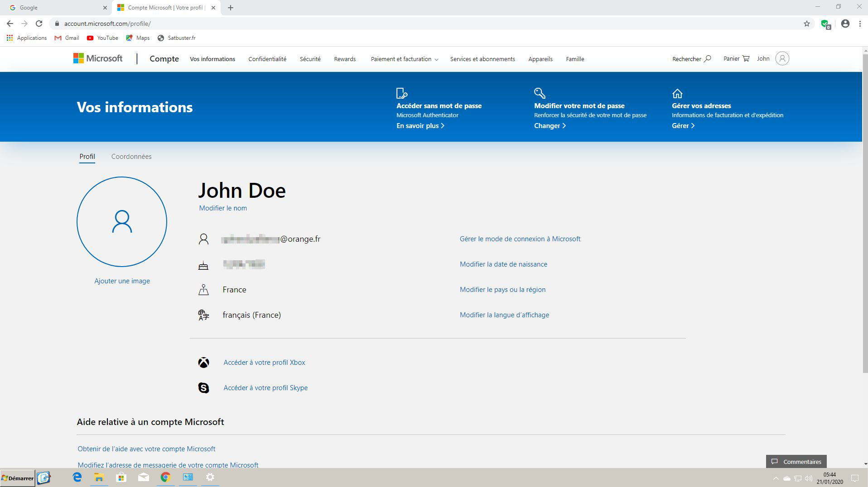The image size is (868, 487).
Task: Click Gérer addresses link
Action: pos(683,126)
